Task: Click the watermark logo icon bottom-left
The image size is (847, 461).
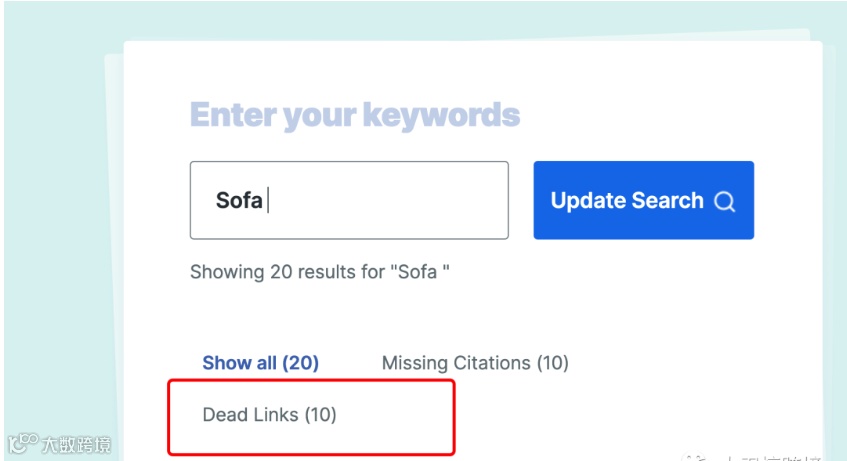Action: pos(20,443)
